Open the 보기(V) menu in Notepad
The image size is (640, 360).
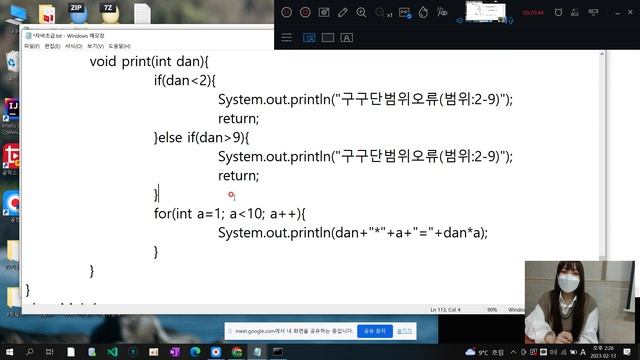[x=95, y=46]
